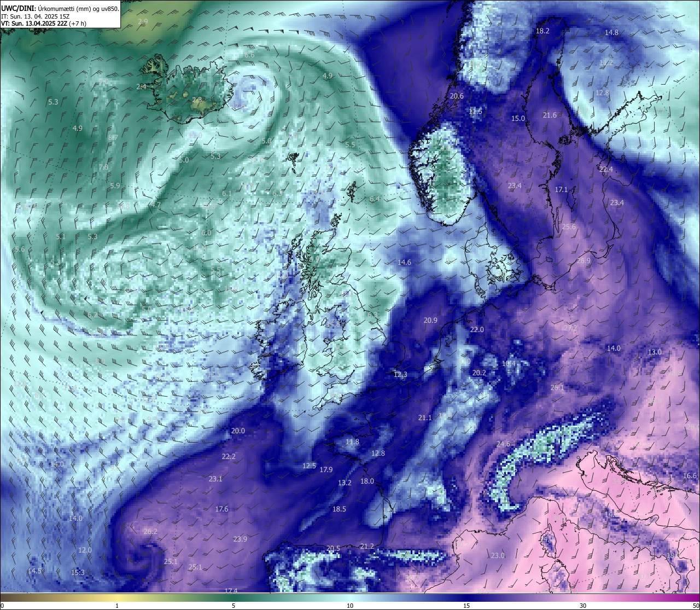Click the 21.6 value over Gulf of Bothnia
This screenshot has width=700, height=610.
550,115
